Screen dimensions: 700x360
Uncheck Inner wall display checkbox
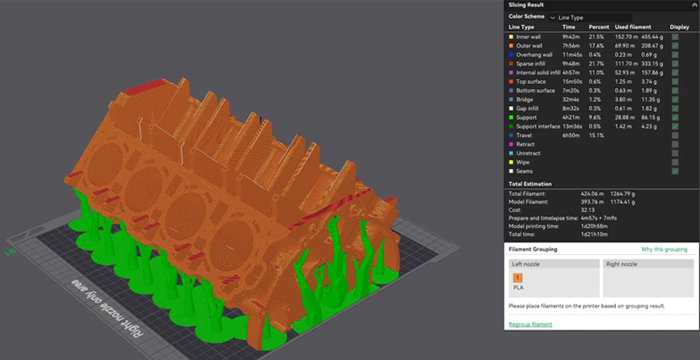click(675, 37)
